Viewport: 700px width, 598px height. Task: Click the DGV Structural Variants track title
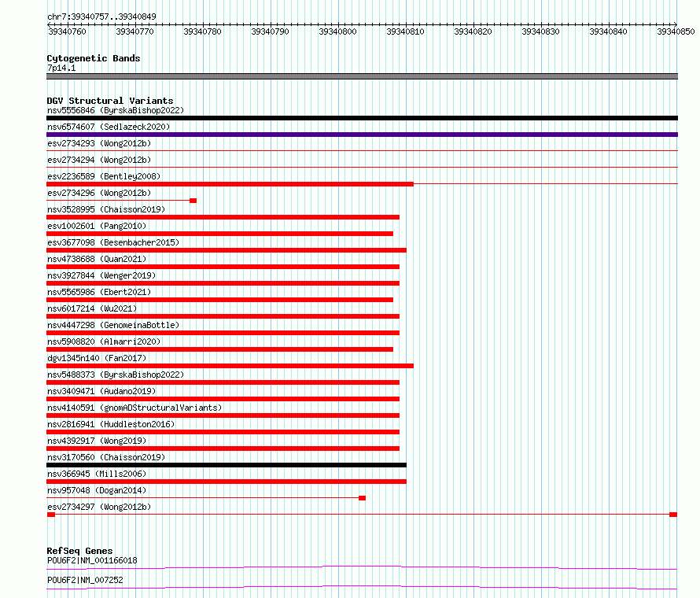pos(110,101)
